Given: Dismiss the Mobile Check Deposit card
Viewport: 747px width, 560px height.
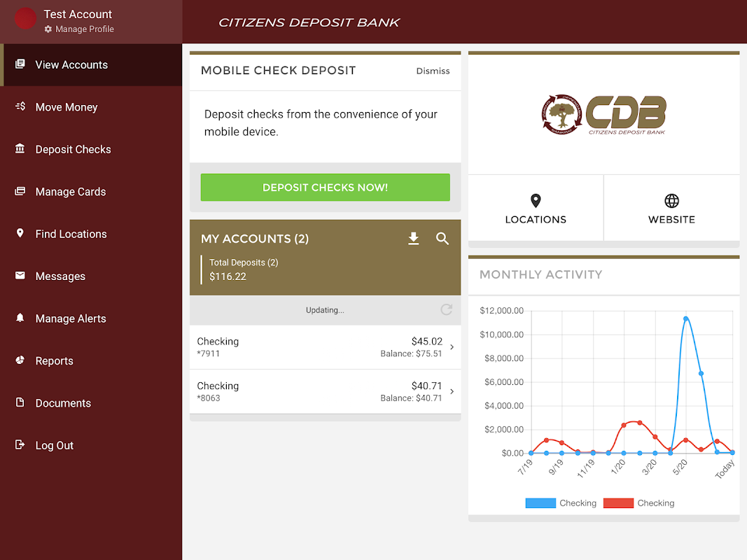Looking at the screenshot, I should coord(433,71).
